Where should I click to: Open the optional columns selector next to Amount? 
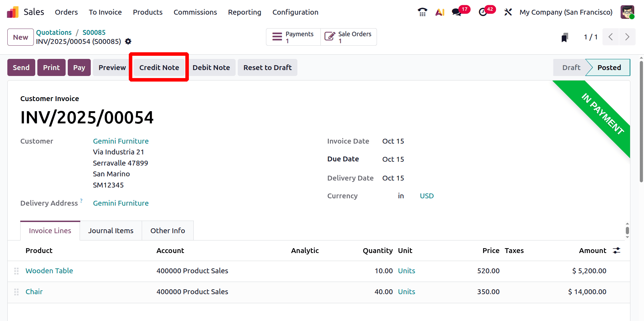[616, 250]
